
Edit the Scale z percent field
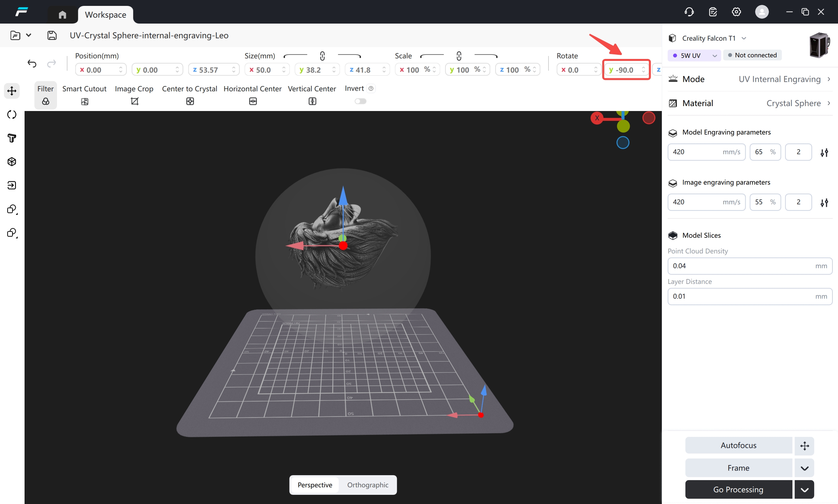(518, 70)
